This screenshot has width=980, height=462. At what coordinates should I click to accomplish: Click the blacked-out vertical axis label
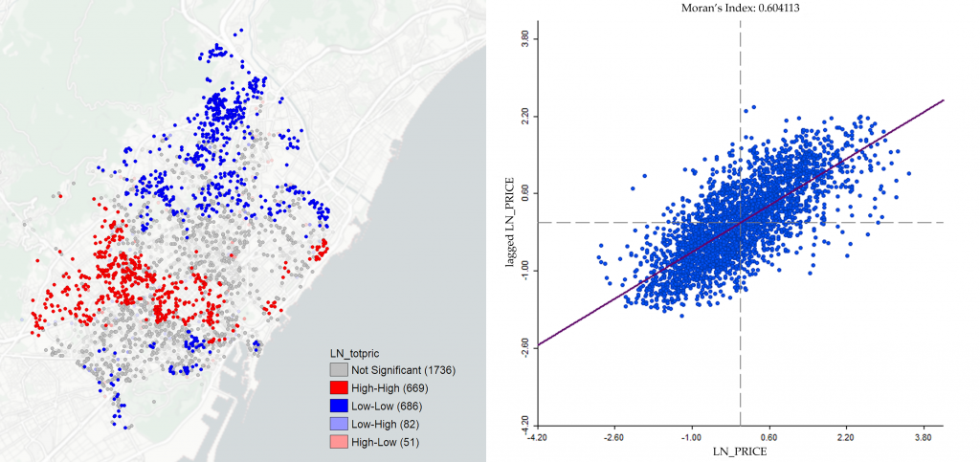pyautogui.click(x=506, y=225)
